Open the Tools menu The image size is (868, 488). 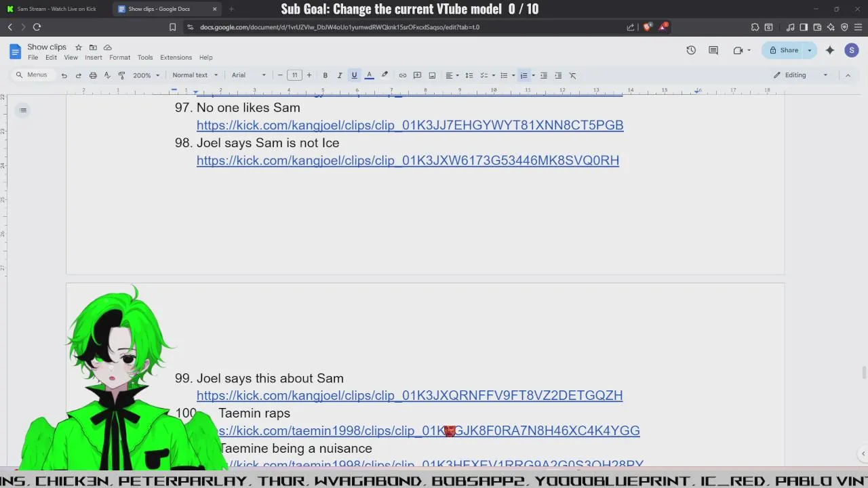(x=145, y=58)
